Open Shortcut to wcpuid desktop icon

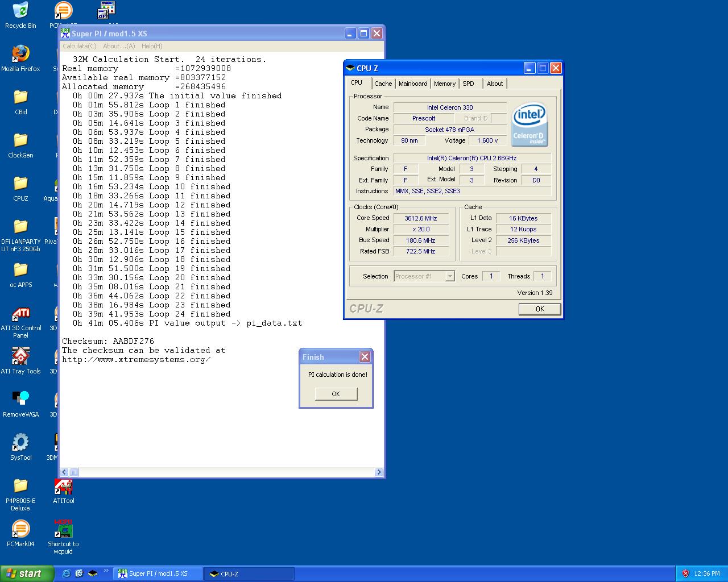[x=63, y=537]
